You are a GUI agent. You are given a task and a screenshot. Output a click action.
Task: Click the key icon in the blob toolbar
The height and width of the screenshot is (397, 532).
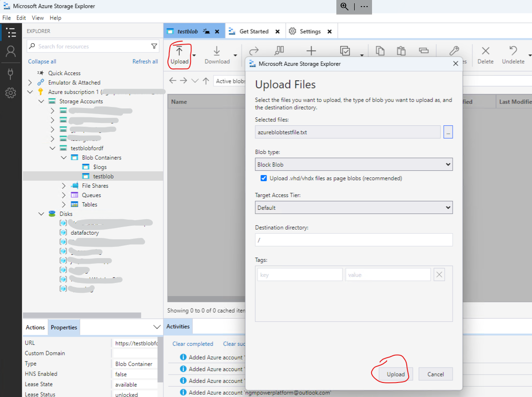[x=454, y=51]
